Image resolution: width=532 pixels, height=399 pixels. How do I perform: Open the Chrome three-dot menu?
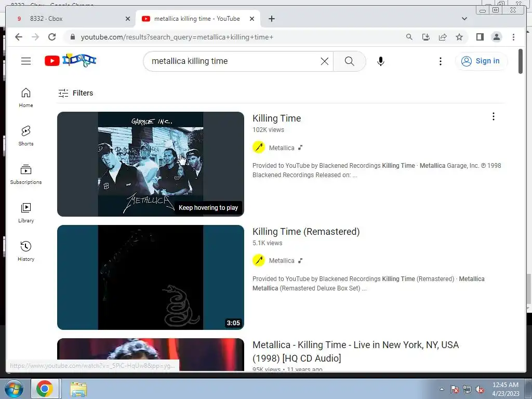pos(513,37)
